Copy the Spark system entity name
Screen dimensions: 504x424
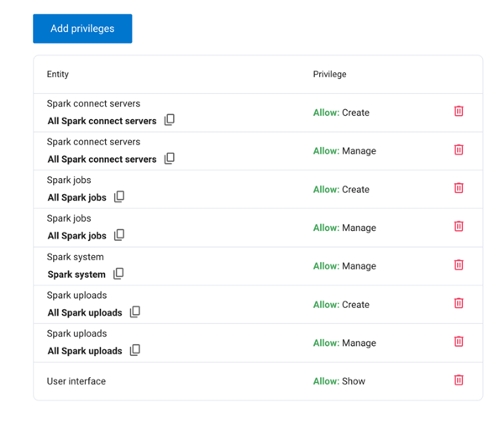click(118, 274)
